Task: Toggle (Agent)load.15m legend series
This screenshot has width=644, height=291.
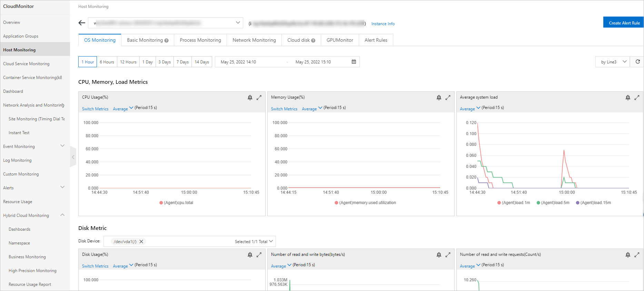Action: point(593,203)
